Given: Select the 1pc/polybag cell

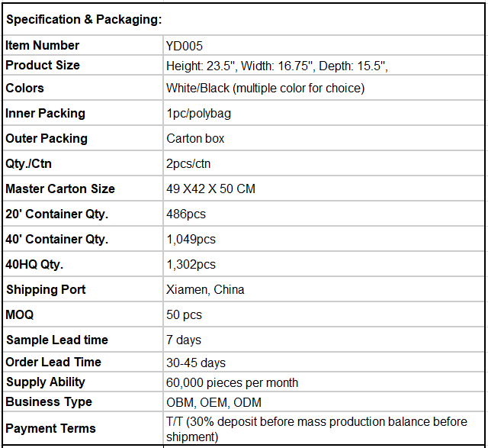Looking at the screenshot, I should pos(323,113).
